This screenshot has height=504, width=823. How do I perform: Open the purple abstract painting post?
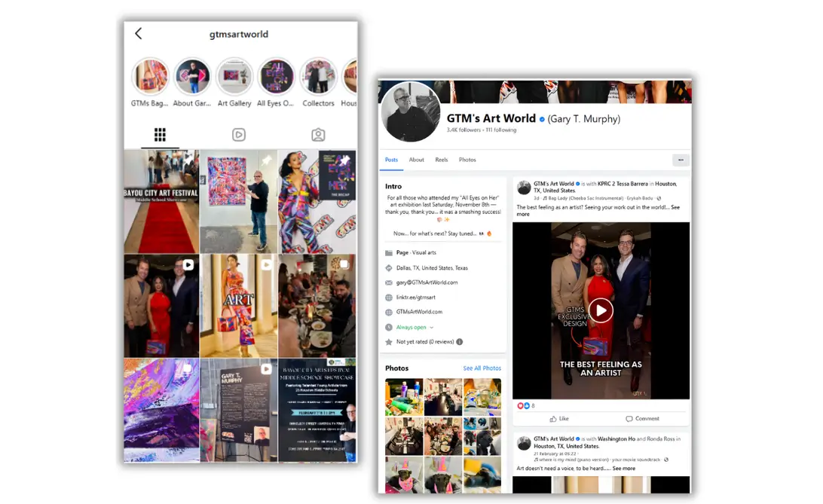coord(161,410)
